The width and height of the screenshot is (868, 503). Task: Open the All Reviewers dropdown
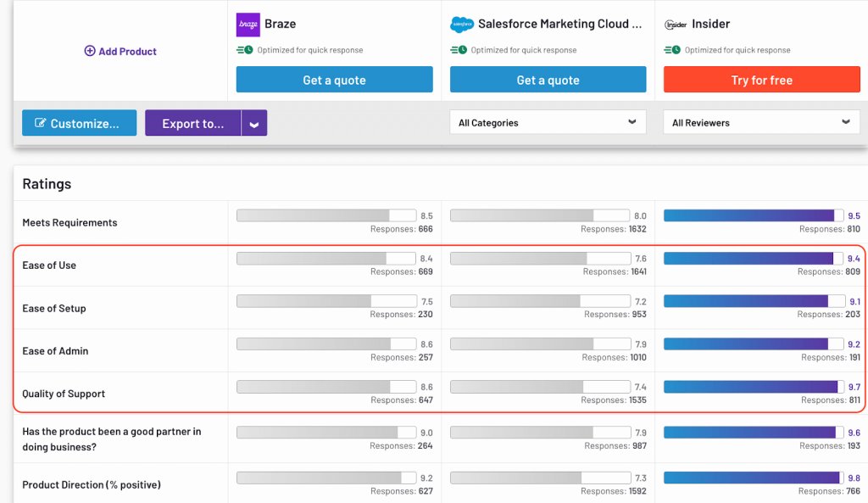coord(760,122)
